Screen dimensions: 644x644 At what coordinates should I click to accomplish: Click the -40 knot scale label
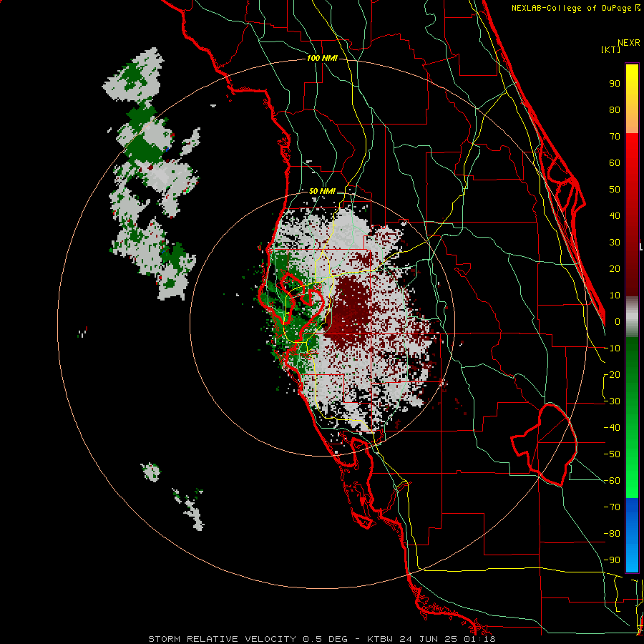[x=612, y=428]
